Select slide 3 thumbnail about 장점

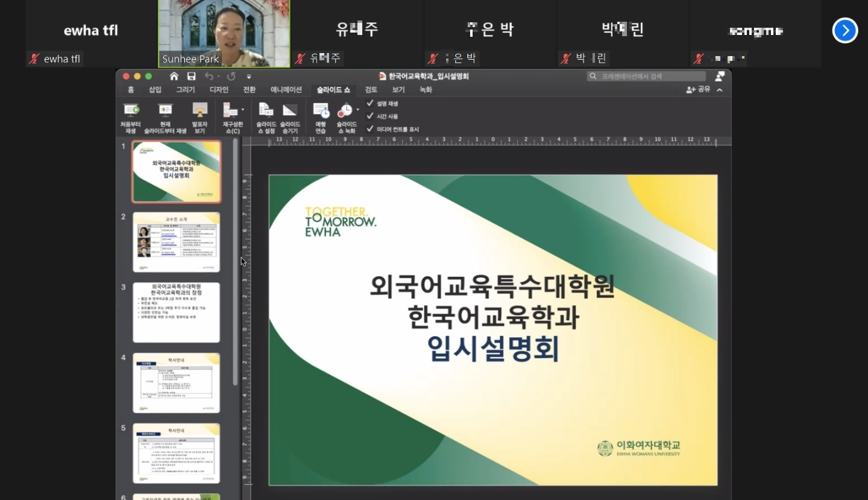(177, 312)
